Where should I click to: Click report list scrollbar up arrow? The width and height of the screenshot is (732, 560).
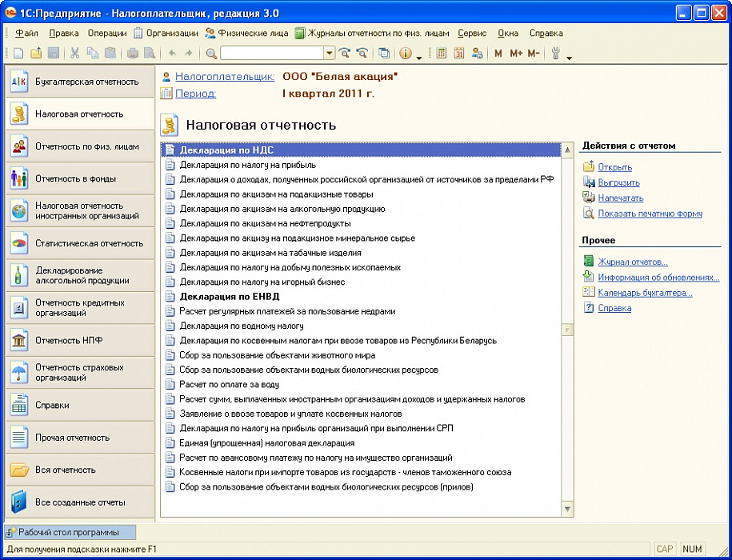click(x=567, y=150)
